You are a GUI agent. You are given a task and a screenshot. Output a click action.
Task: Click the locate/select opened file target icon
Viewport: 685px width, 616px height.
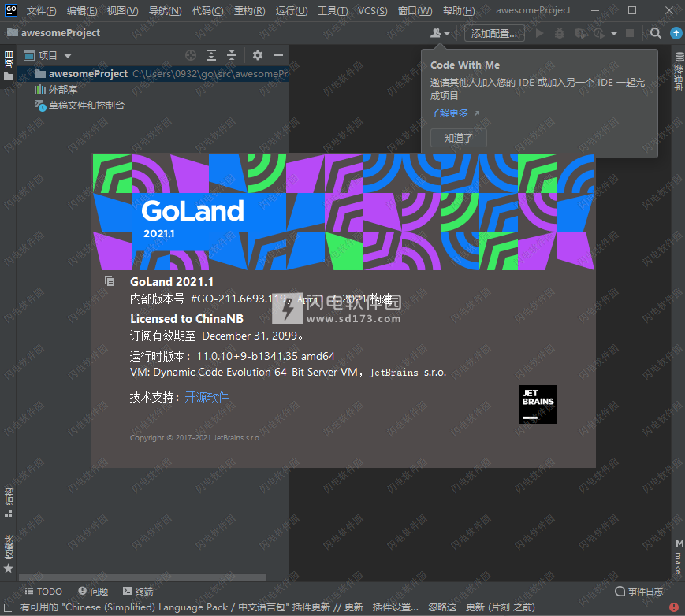191,55
